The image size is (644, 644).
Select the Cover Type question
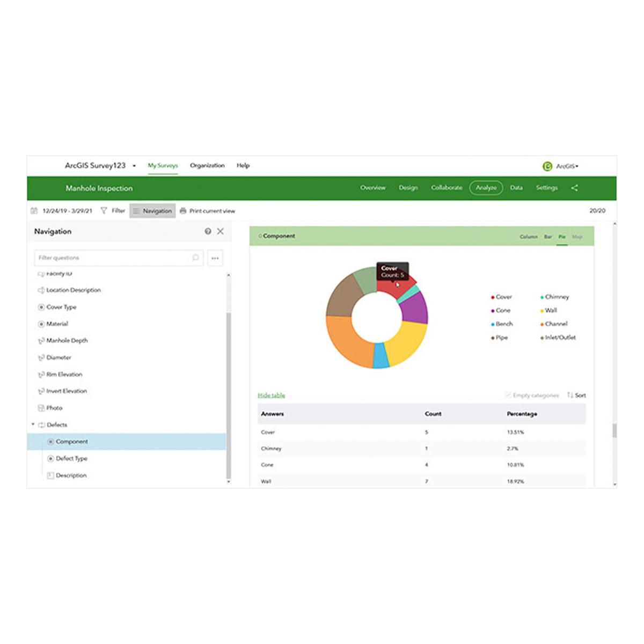[61, 307]
